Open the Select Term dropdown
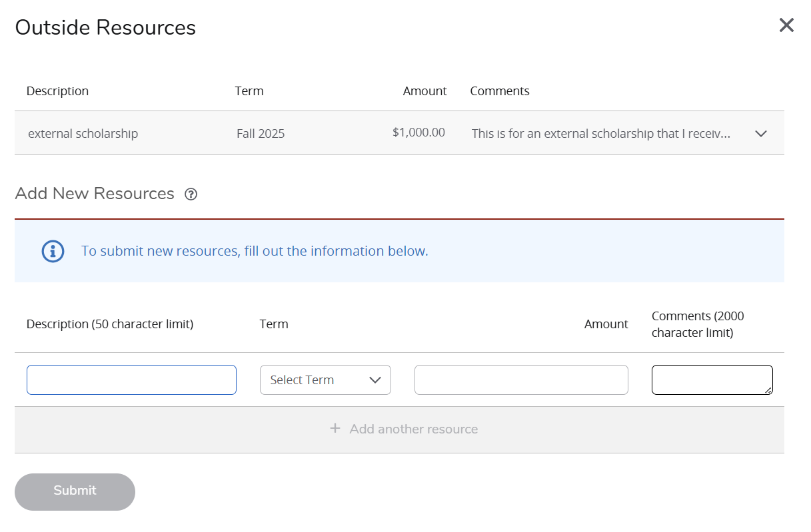Image resolution: width=811 pixels, height=532 pixels. click(x=325, y=380)
